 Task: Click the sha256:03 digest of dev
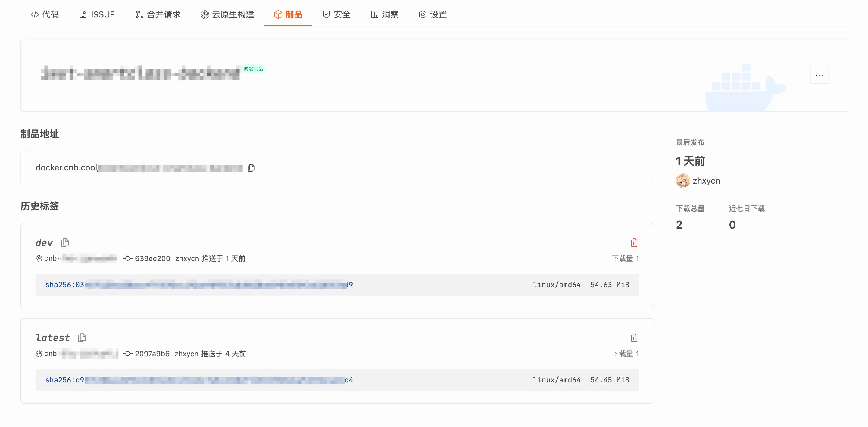pyautogui.click(x=199, y=285)
